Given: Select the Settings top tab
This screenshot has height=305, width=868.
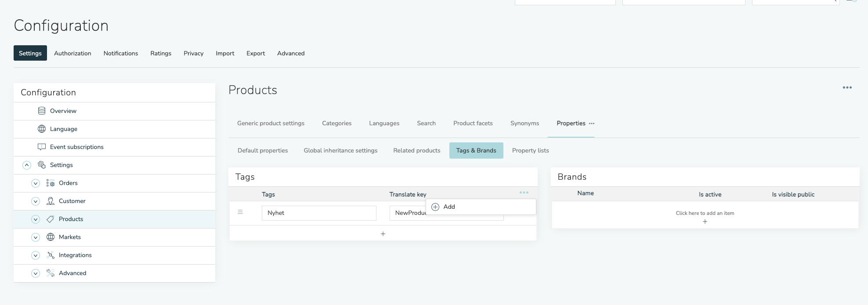Looking at the screenshot, I should pyautogui.click(x=30, y=53).
